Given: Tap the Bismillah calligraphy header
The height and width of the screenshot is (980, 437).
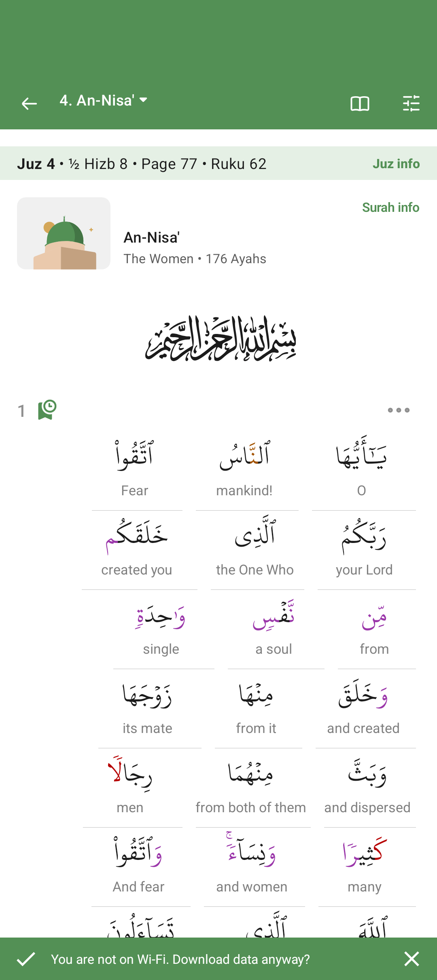Looking at the screenshot, I should pyautogui.click(x=220, y=339).
